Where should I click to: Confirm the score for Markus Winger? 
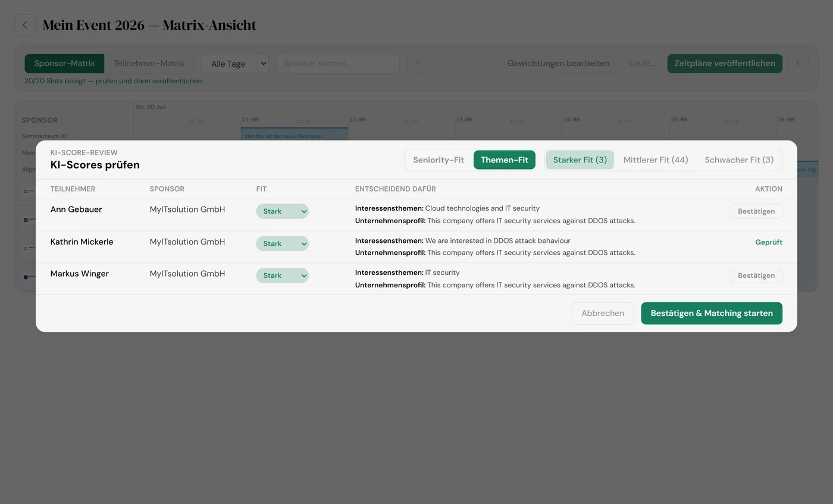coord(756,276)
